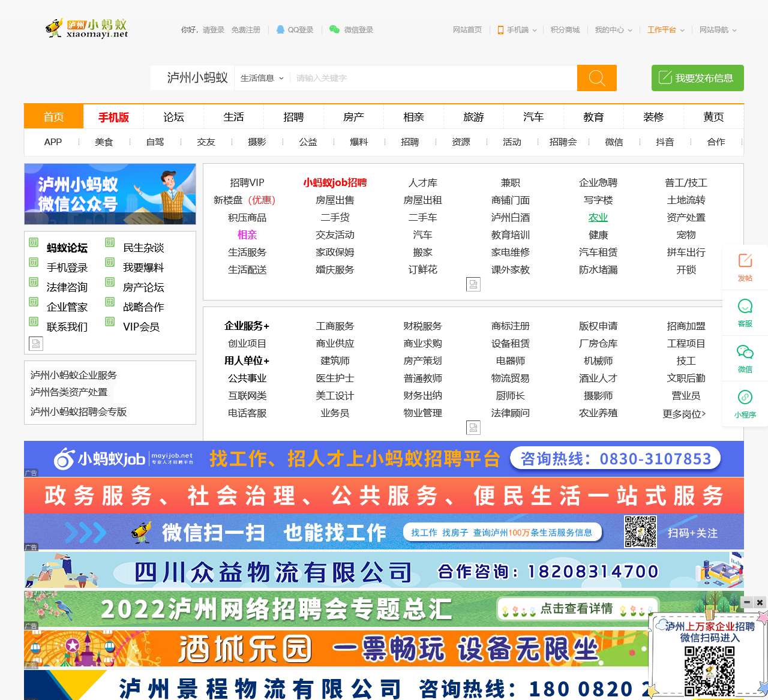This screenshot has width=768, height=700.
Task: Click the orange search magnifier icon
Action: click(x=596, y=78)
